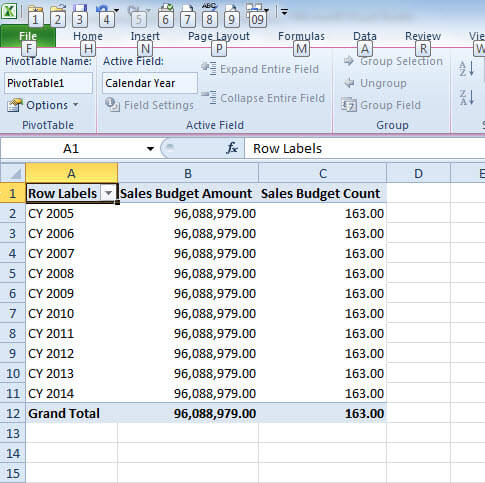Switch to the Data tab

tap(365, 36)
